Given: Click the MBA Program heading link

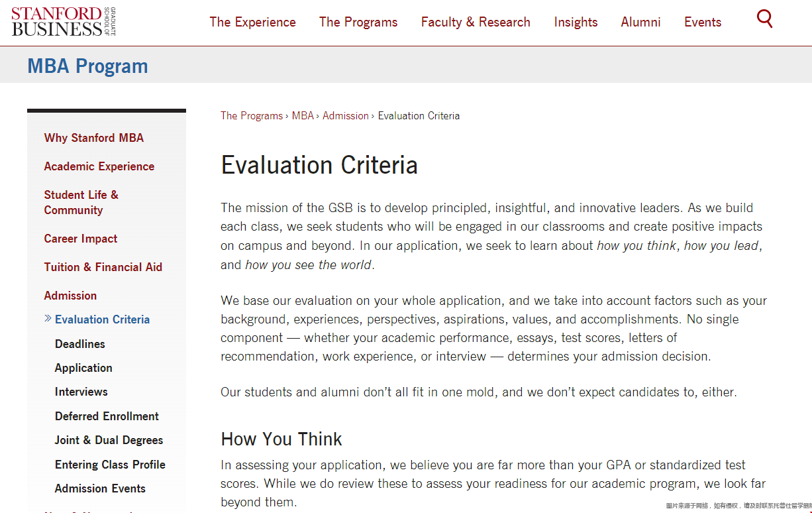Looking at the screenshot, I should click(x=87, y=66).
